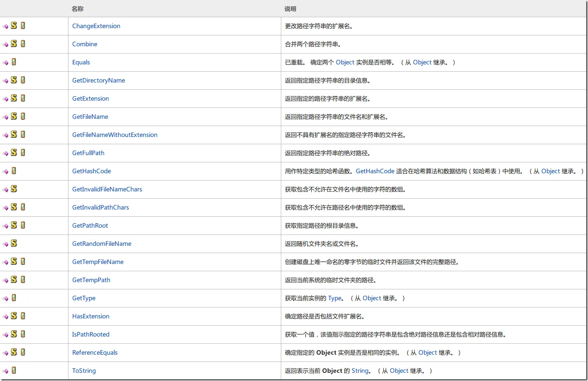The width and height of the screenshot is (588, 381).
Task: Open the Combine method link
Action: 85,44
